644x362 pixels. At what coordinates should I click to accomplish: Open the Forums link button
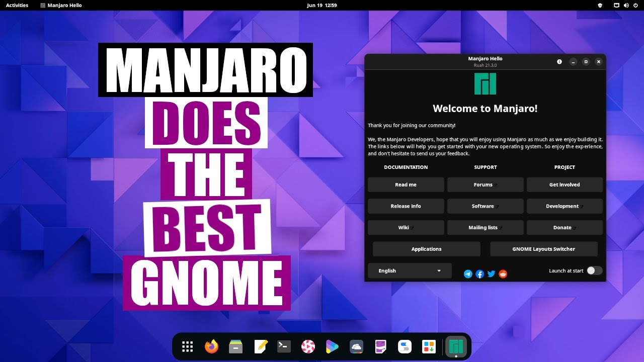pos(486,185)
